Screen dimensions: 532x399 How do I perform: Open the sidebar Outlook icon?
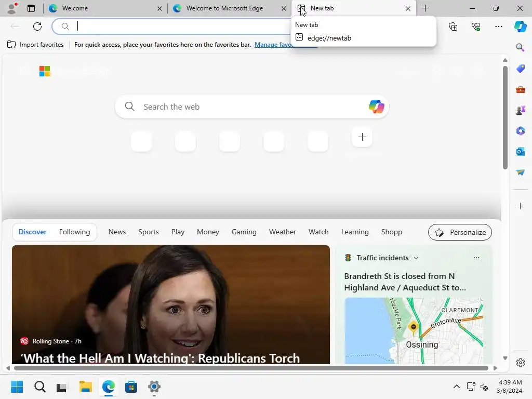[x=520, y=152]
